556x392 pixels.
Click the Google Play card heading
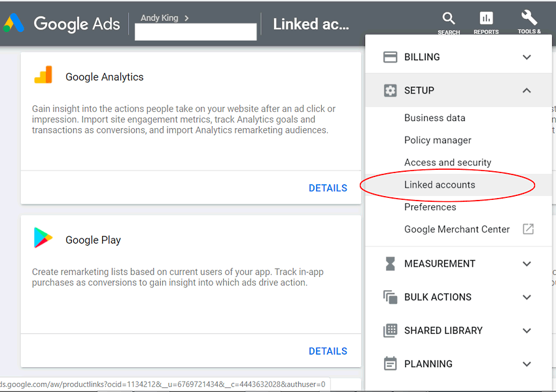(93, 240)
